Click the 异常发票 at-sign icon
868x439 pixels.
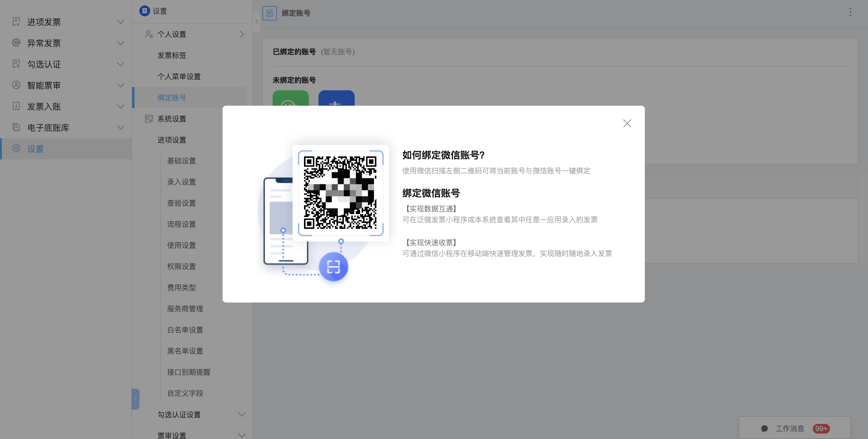(16, 43)
